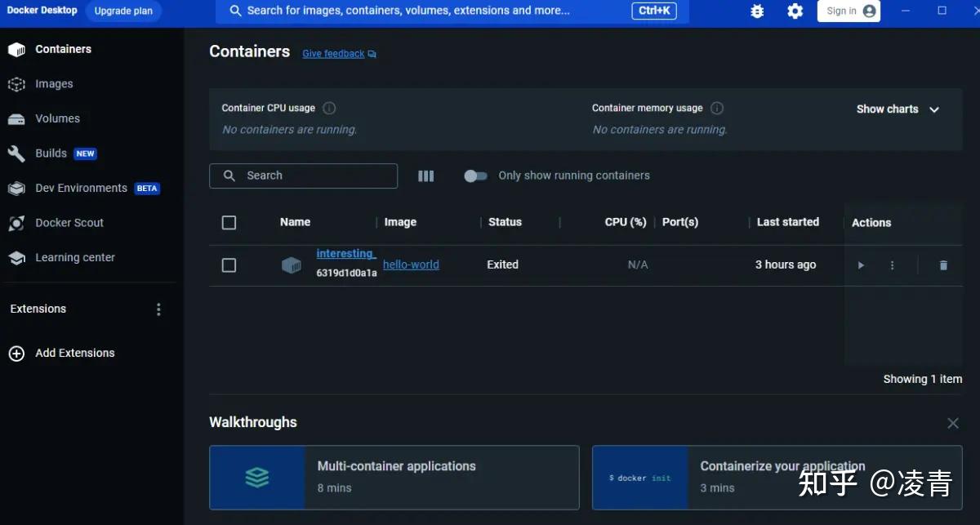Click the containers Search field
The image size is (980, 525).
[x=303, y=176]
